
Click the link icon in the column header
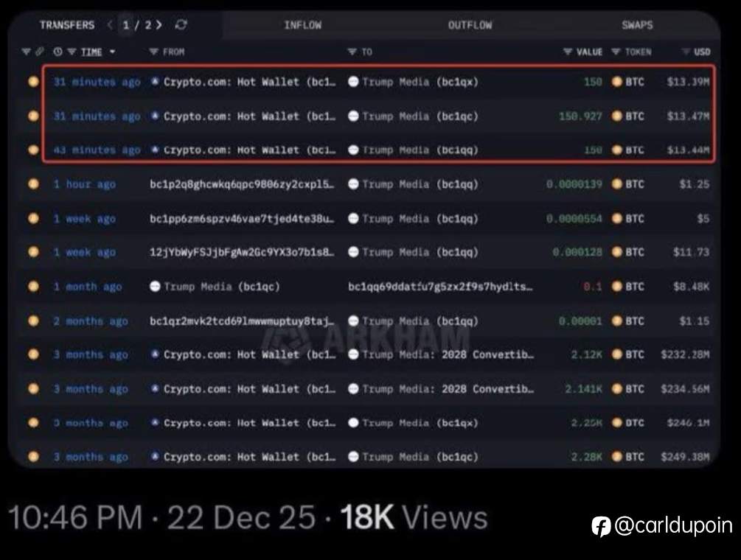[40, 52]
